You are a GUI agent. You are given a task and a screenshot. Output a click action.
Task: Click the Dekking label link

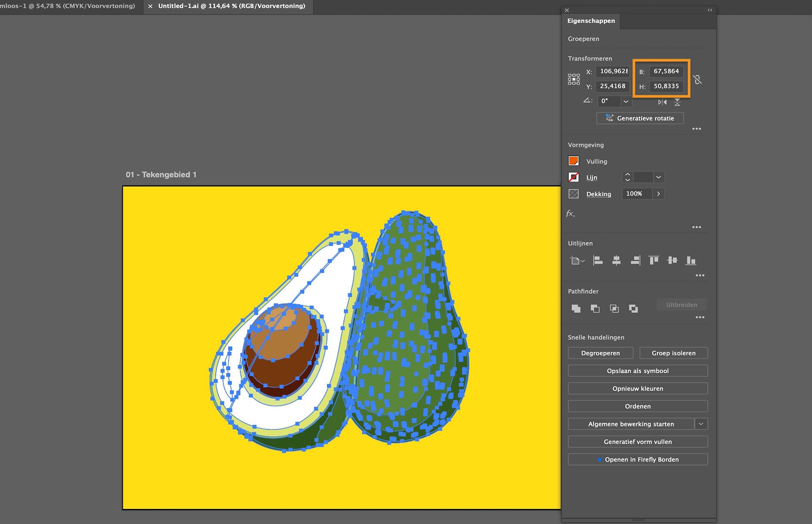click(598, 194)
